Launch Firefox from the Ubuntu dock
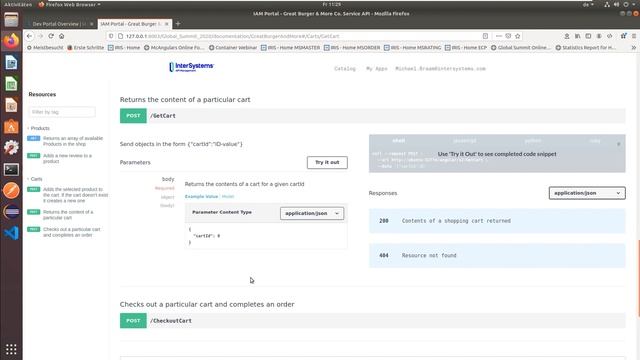Image resolution: width=640 pixels, height=360 pixels. 11,41
